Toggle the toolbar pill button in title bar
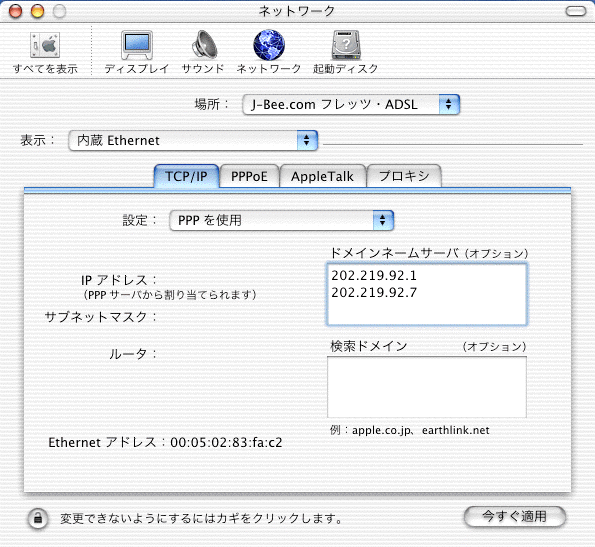Screen dimensions: 595x547 click(x=576, y=11)
